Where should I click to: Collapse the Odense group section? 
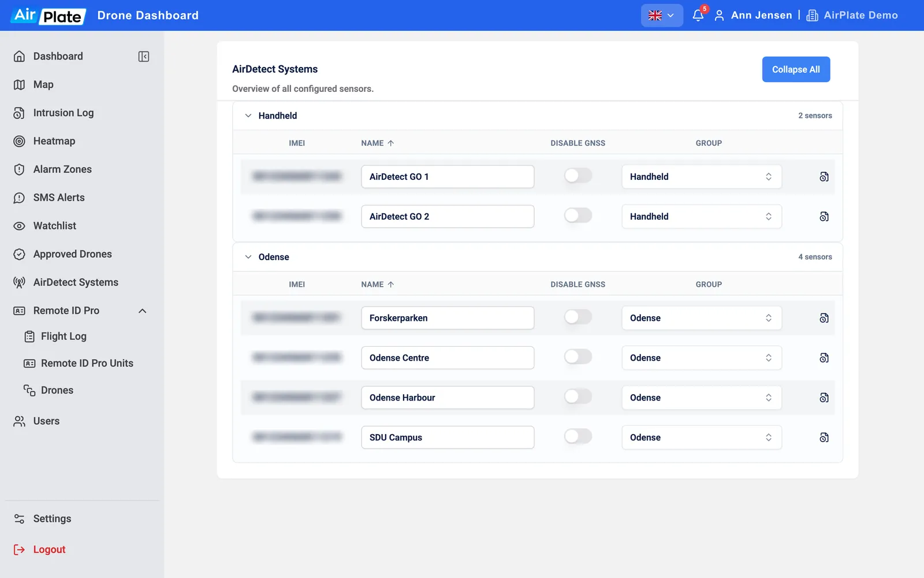coord(248,257)
